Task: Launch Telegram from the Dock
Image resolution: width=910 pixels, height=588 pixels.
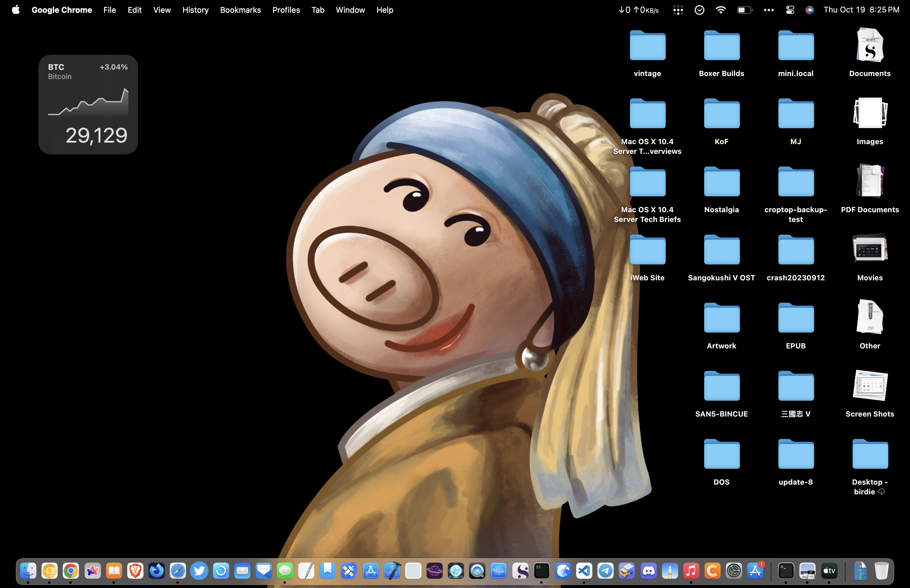Action: [606, 571]
